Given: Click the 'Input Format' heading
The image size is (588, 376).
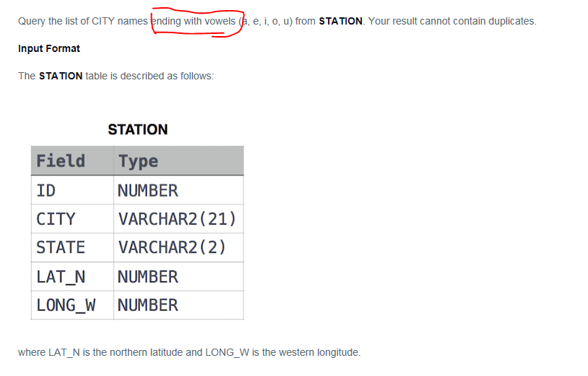Looking at the screenshot, I should (x=49, y=48).
